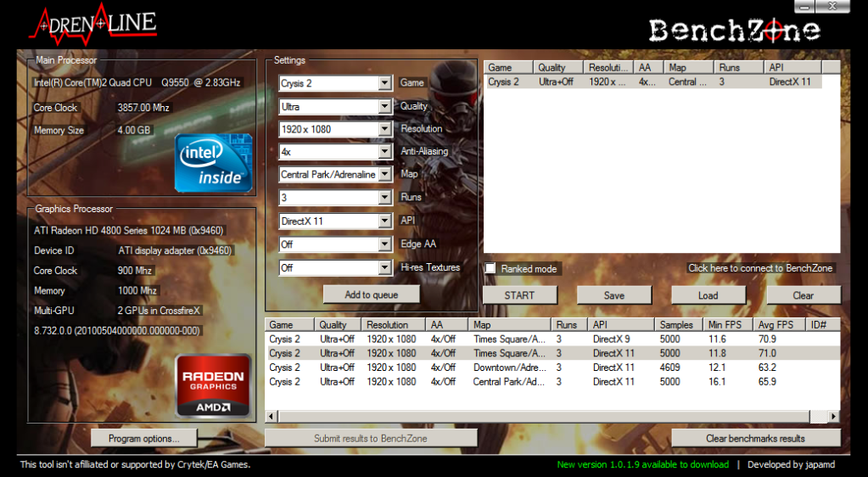Select the Times Square DirectX 9 result row
This screenshot has width=868, height=477.
pyautogui.click(x=552, y=339)
